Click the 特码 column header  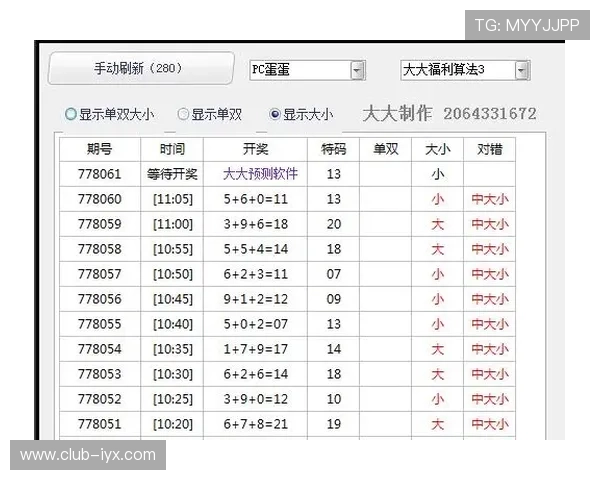pos(333,149)
